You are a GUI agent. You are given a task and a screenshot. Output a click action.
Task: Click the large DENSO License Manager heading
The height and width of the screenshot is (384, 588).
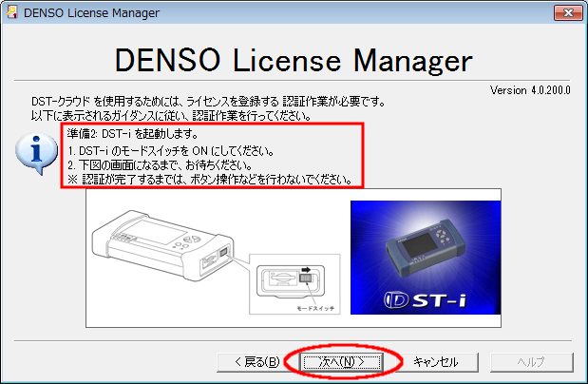294,60
